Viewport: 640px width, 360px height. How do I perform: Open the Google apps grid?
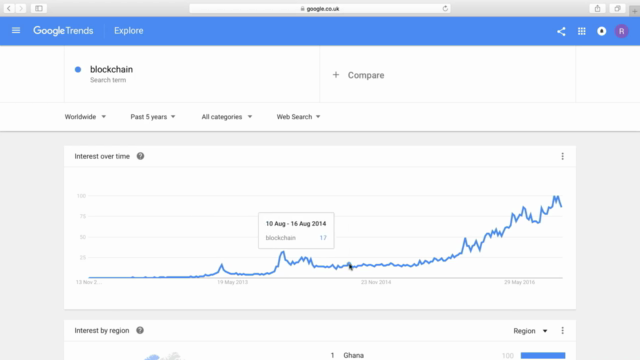582,31
